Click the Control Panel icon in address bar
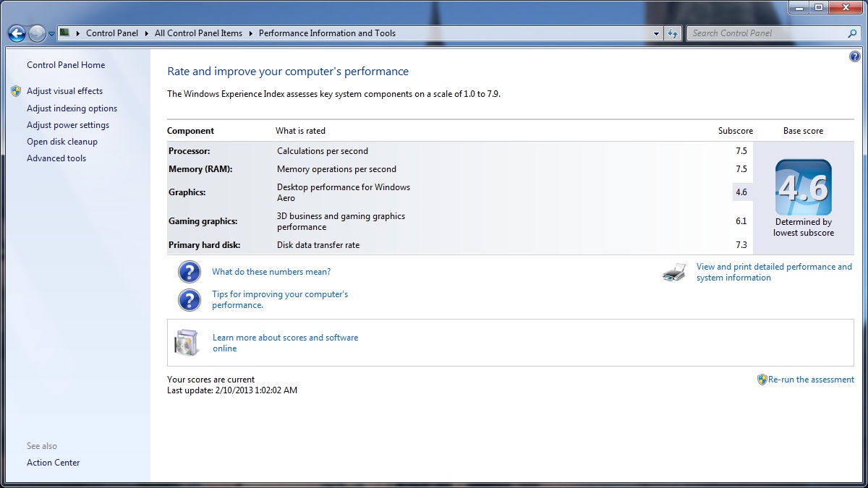Viewport: 868px width, 488px height. coord(64,33)
